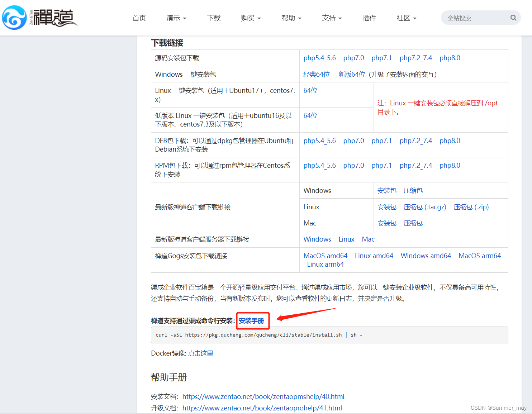
Task: Click 压缩包 (.zip) for Linux client
Action: point(471,207)
